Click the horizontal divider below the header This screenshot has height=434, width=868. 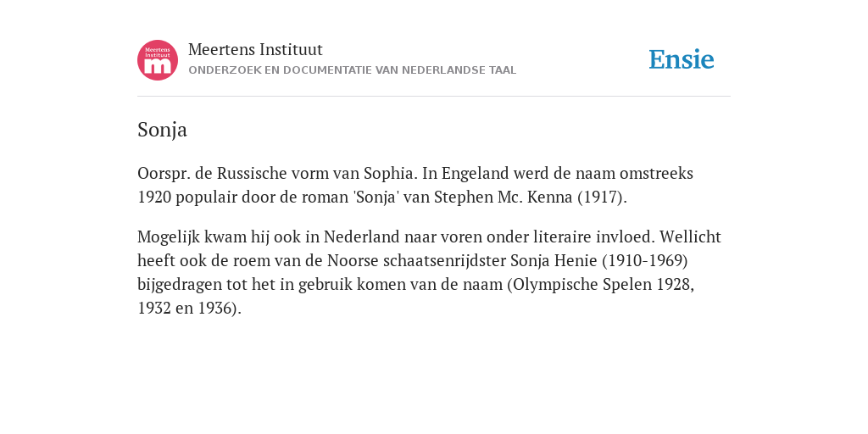click(x=434, y=97)
